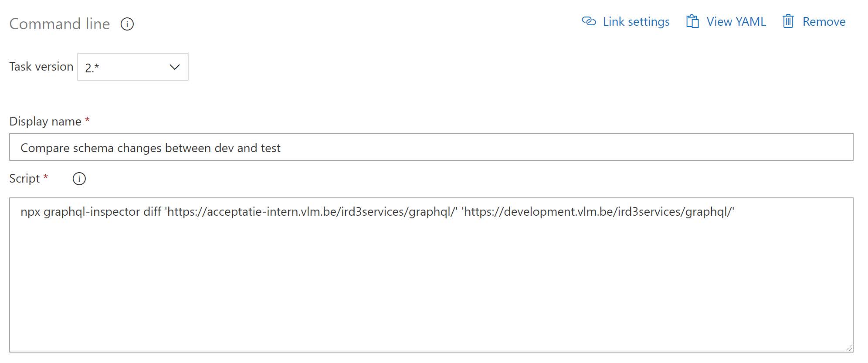Screen dimensions: 868x363
Task: Click the info icon beside Command line heading
Action: click(127, 24)
